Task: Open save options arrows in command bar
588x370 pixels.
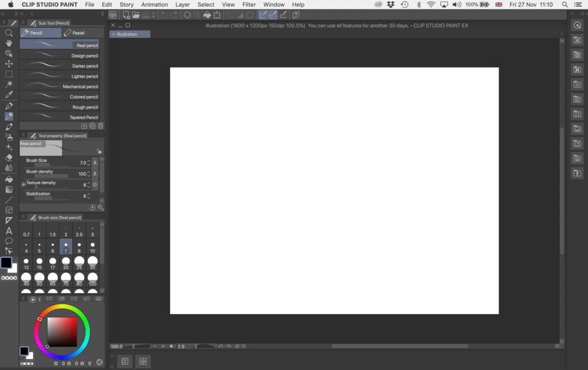Action: (153, 15)
